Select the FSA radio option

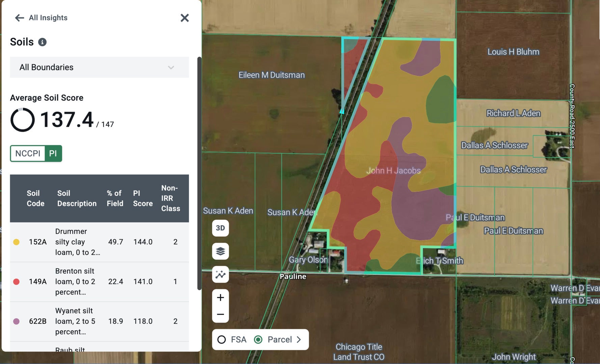point(222,340)
